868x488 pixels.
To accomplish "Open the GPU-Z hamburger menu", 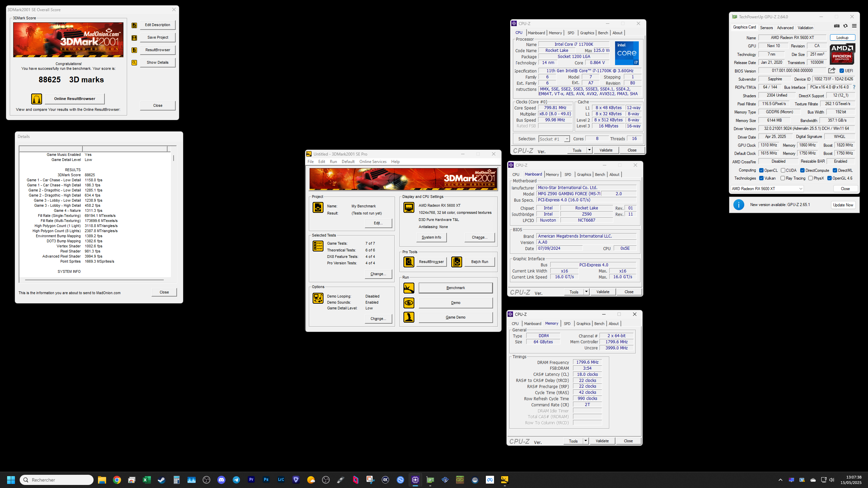I will click(x=854, y=26).
